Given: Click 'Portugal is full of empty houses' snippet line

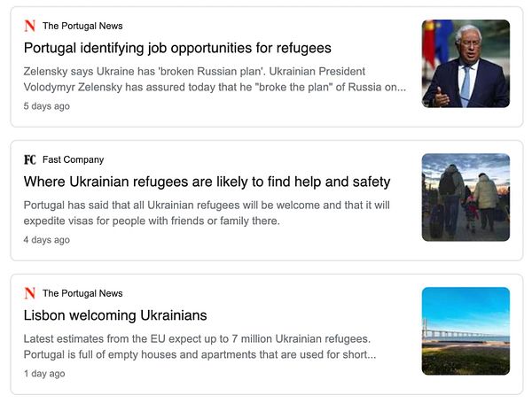Looking at the screenshot, I should click(x=199, y=354).
